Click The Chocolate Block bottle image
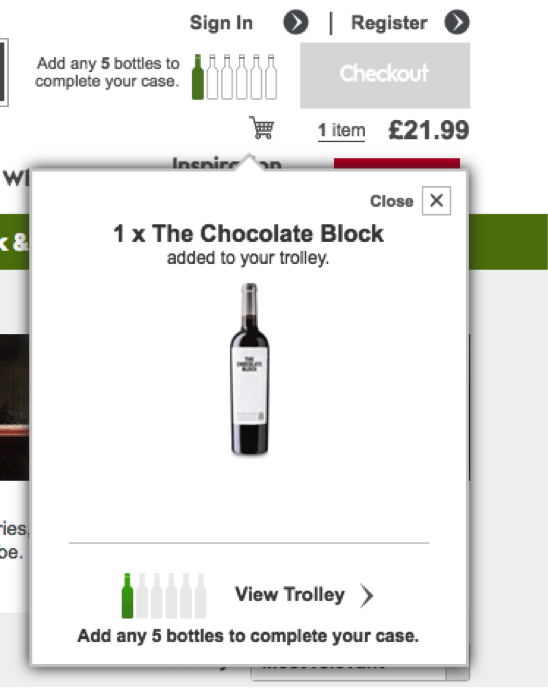 point(249,369)
